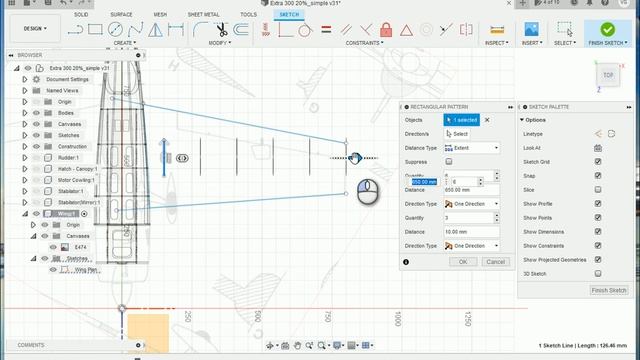Apply Symmetry constraint
Viewport: 640px width, 360px height.
coord(466,30)
